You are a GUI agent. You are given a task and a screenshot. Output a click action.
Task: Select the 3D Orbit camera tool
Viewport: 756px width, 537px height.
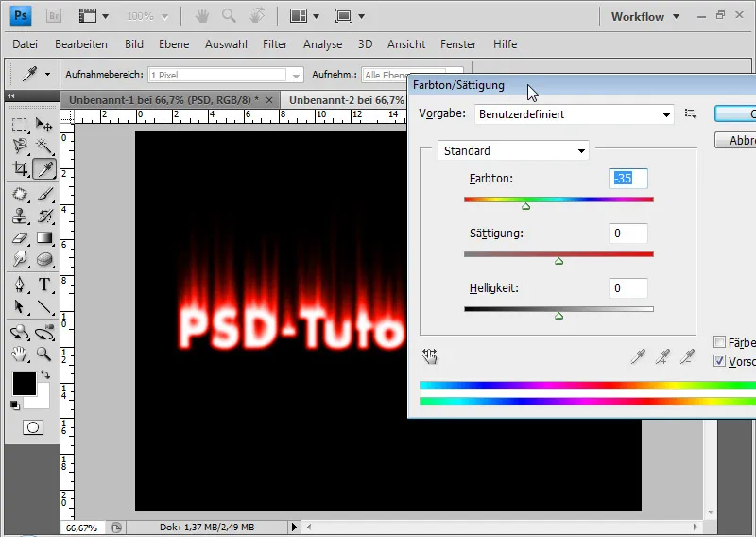[44, 333]
